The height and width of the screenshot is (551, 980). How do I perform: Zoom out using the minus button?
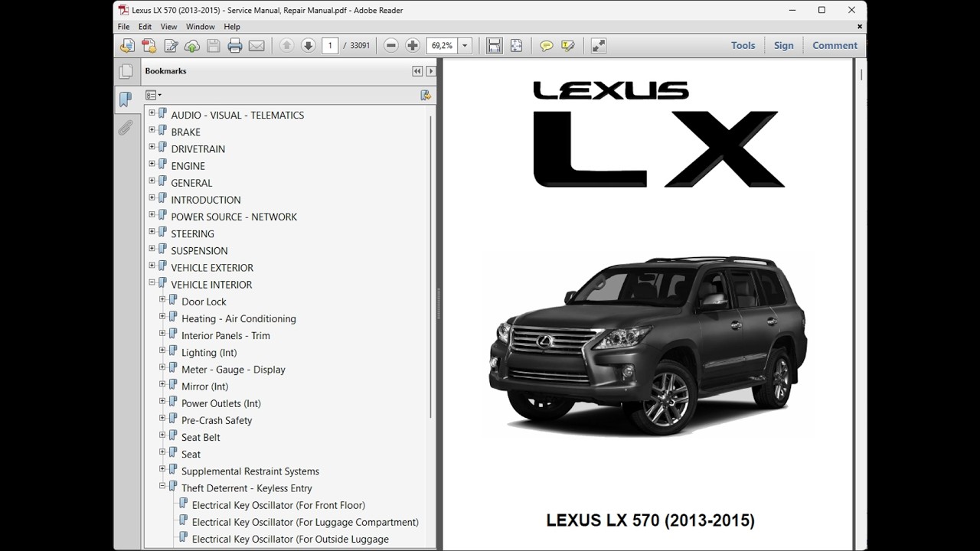pyautogui.click(x=391, y=46)
